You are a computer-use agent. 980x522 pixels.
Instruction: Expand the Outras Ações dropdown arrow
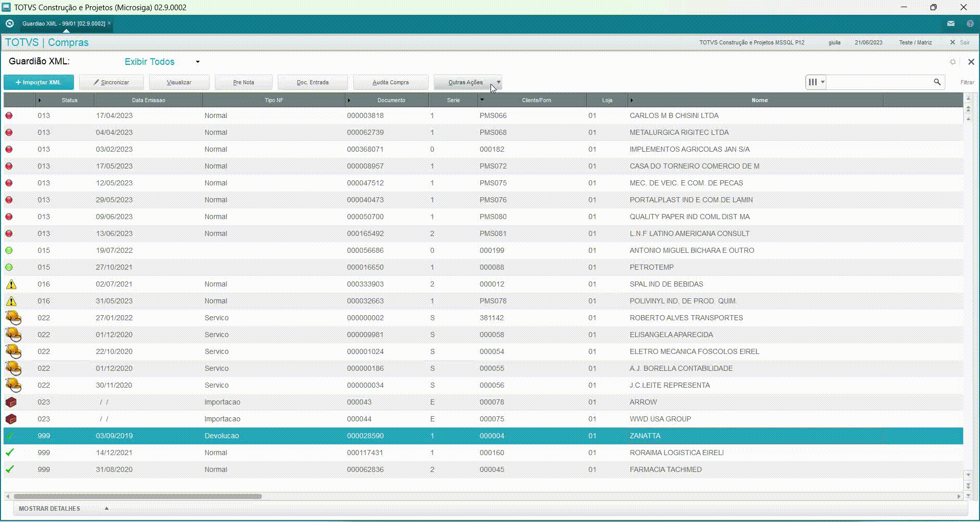tap(499, 82)
